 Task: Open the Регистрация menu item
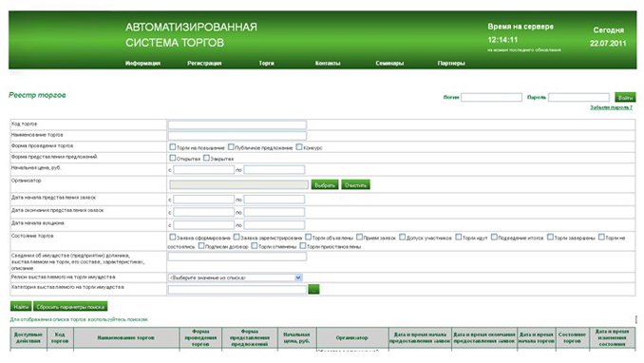[x=204, y=64]
